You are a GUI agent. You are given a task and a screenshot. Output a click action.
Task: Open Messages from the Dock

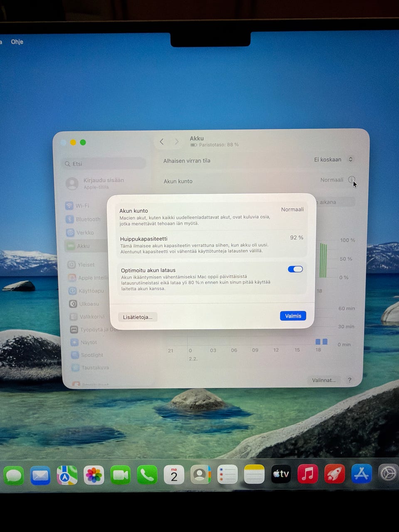pos(14,475)
